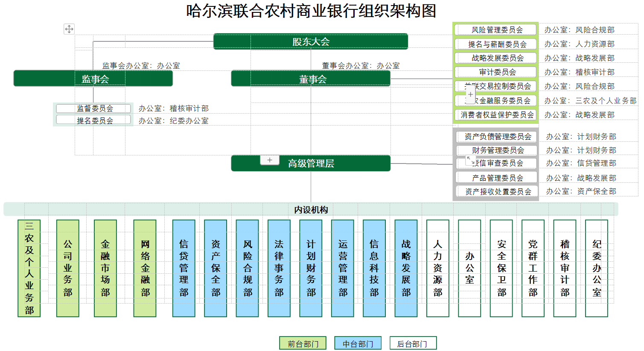Select the 人力资源部 department box
Viewport: 644px width, 351px height.
point(438,268)
